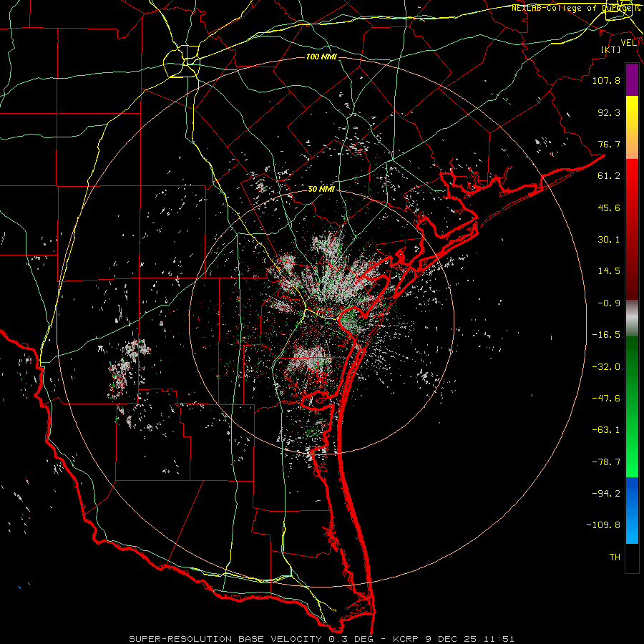Click the NEXLAB-College of DuPage credit text
644x644 pixels.
[x=576, y=8]
